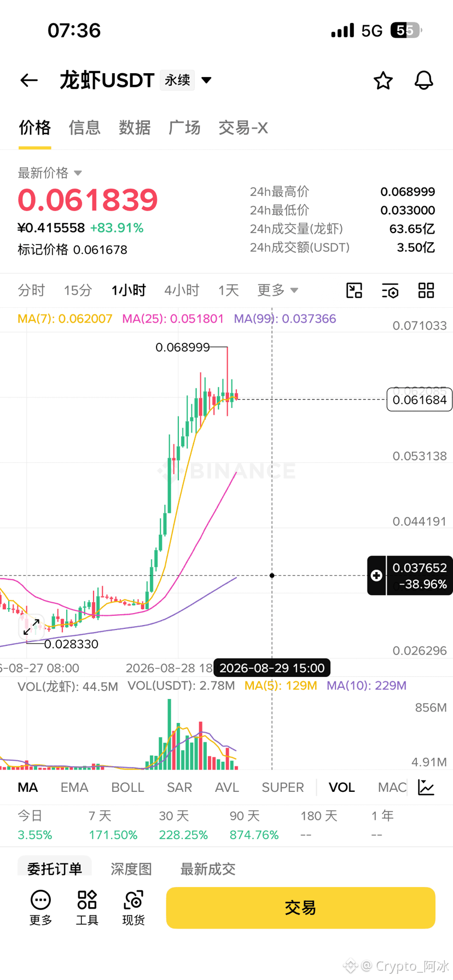The width and height of the screenshot is (453, 980).
Task: Open the 现货 spot icon
Action: tap(133, 908)
